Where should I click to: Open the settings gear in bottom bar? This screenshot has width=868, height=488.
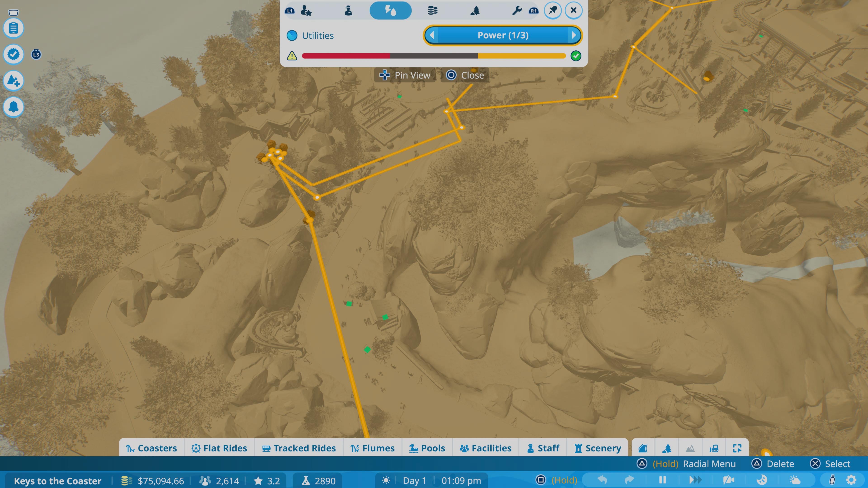851,480
